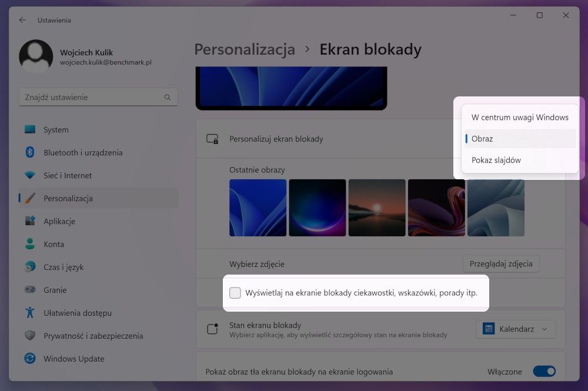
Task: Click the Ekran blokady page title
Action: point(370,49)
